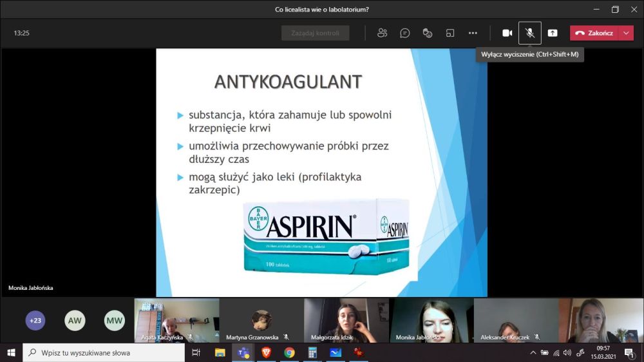This screenshot has width=644, height=362.
Task: Open the clock showing 09:57
Action: pos(603,352)
